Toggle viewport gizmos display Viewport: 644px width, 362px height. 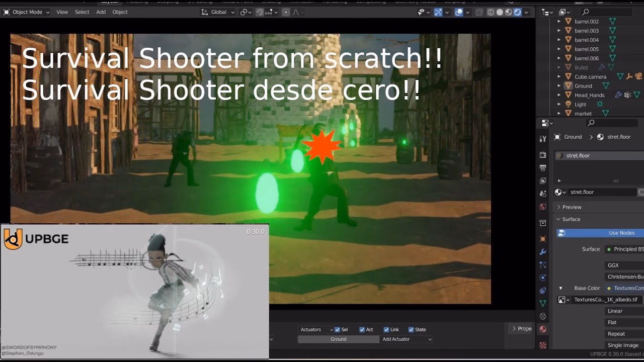[x=438, y=12]
